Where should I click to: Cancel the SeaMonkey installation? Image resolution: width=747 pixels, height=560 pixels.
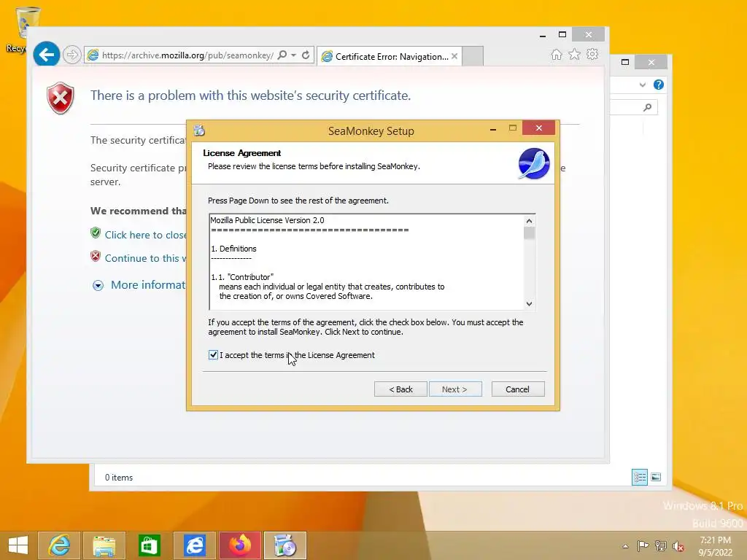click(x=518, y=389)
